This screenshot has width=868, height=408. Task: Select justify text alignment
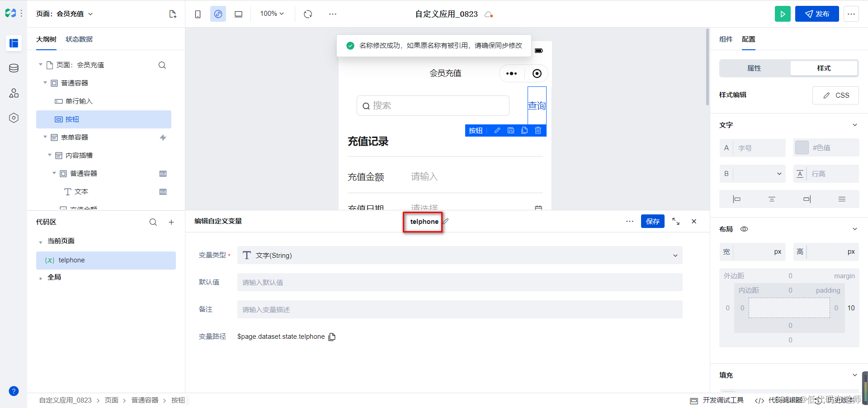click(x=842, y=199)
